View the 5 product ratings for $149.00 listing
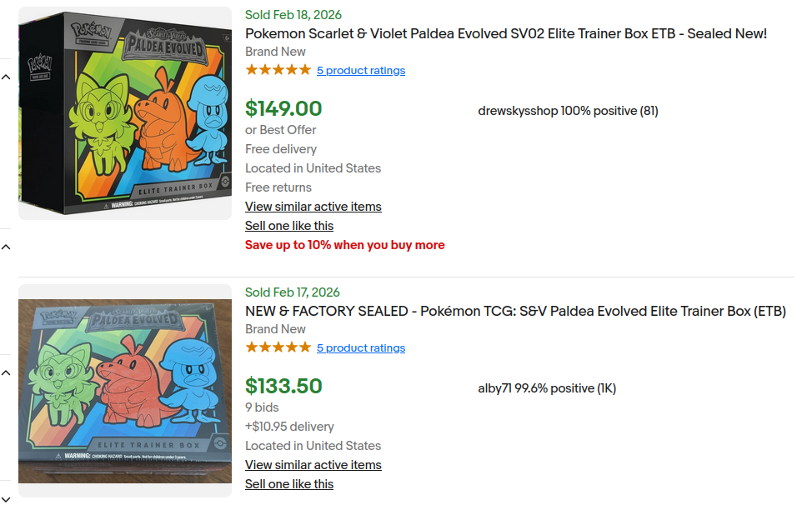812x505 pixels. click(361, 71)
